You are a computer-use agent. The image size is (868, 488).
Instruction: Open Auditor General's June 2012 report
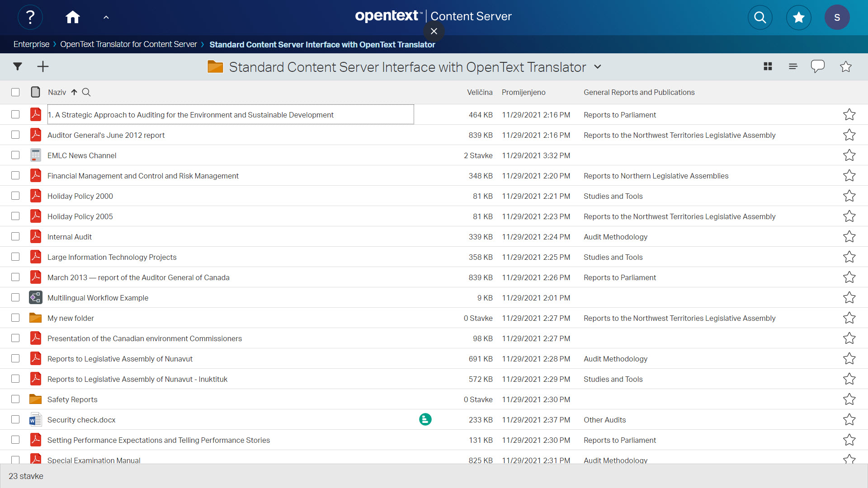(x=106, y=135)
